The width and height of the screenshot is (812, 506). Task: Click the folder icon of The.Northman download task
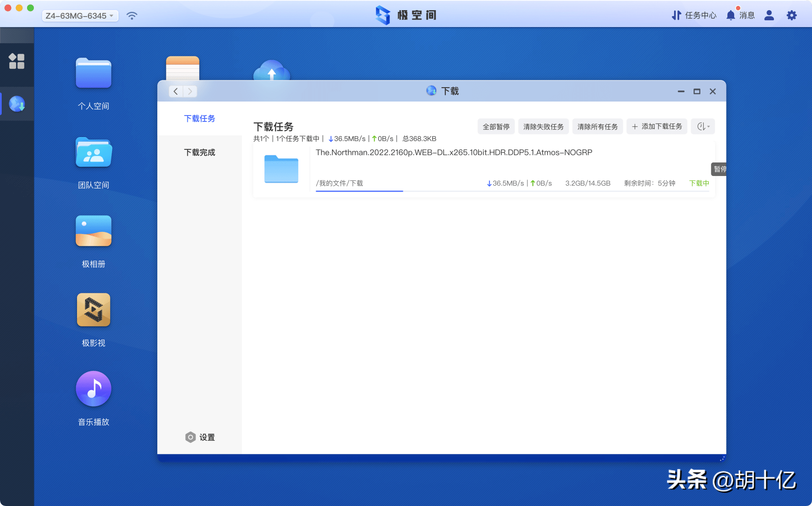coord(281,169)
